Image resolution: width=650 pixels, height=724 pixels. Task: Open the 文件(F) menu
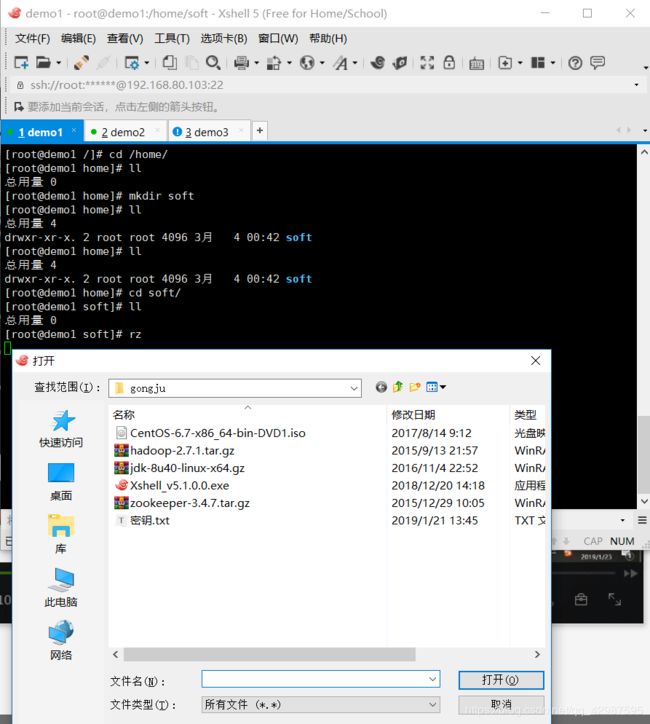[x=32, y=38]
